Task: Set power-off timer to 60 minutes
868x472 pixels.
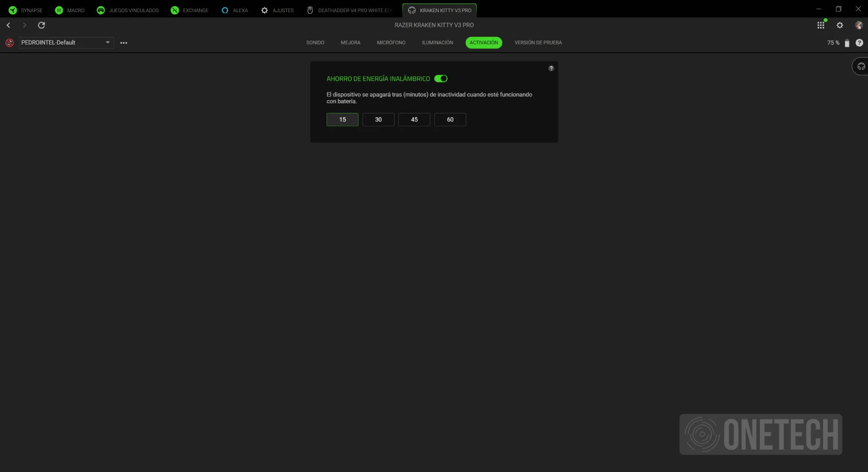Action: pos(450,119)
